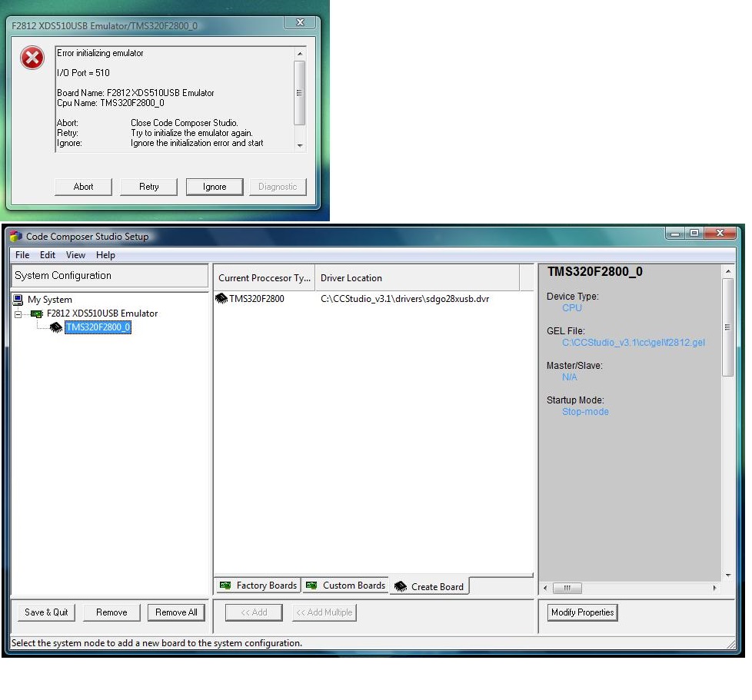Click the System Configuration panel header

[110, 276]
